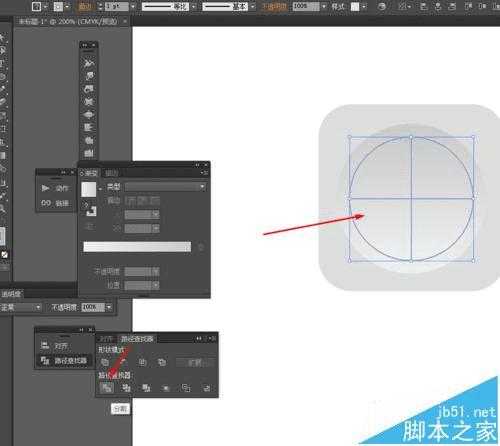Open the blending mode (正常) dropdown
Viewport: 500px width, 446px height.
click(x=21, y=307)
